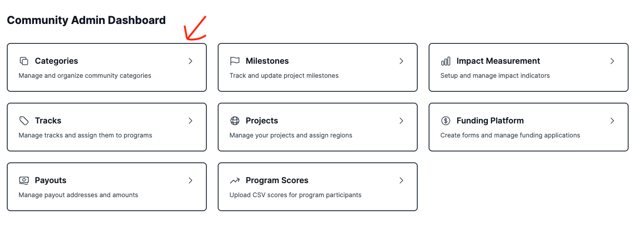Screen dimensions: 644x227
Task: Open Payouts via its right chevron
Action: (x=191, y=180)
